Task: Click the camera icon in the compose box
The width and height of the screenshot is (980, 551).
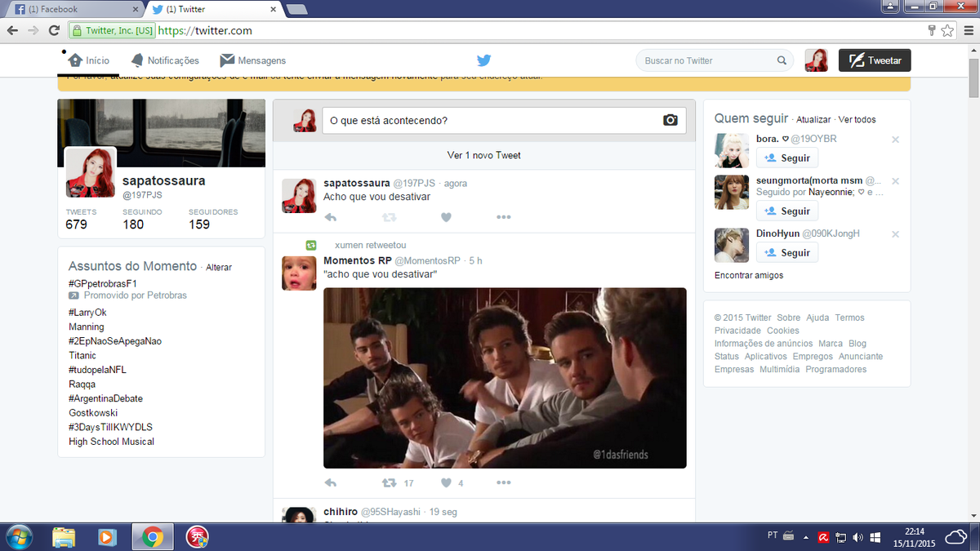Action: [x=670, y=120]
